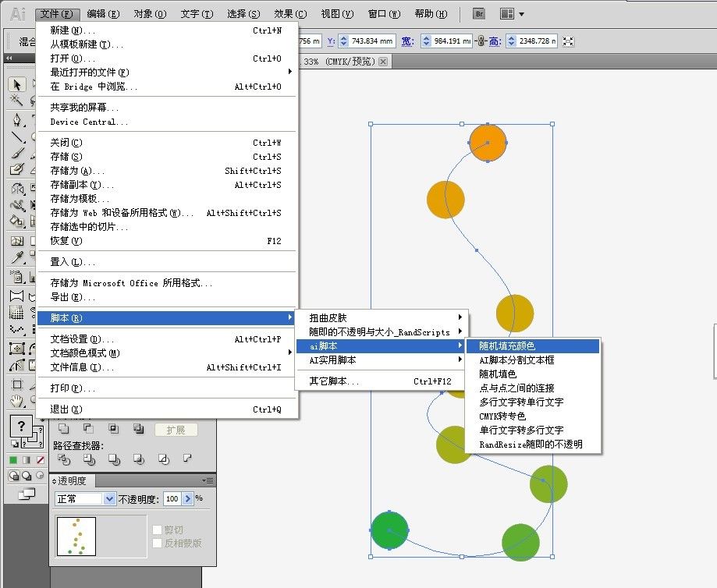Click the Y value stepper arrows
The width and height of the screenshot is (717, 588).
click(343, 41)
